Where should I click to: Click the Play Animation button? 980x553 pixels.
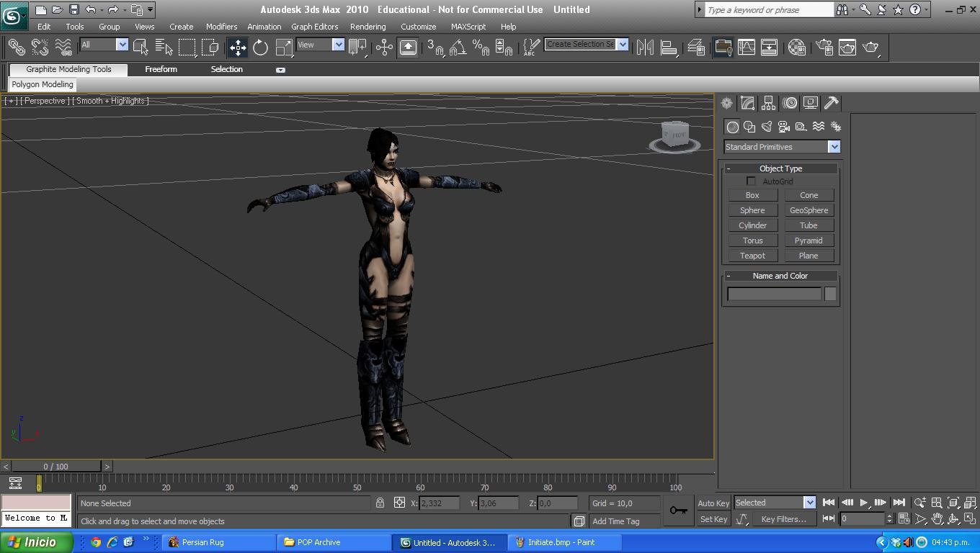pos(863,503)
